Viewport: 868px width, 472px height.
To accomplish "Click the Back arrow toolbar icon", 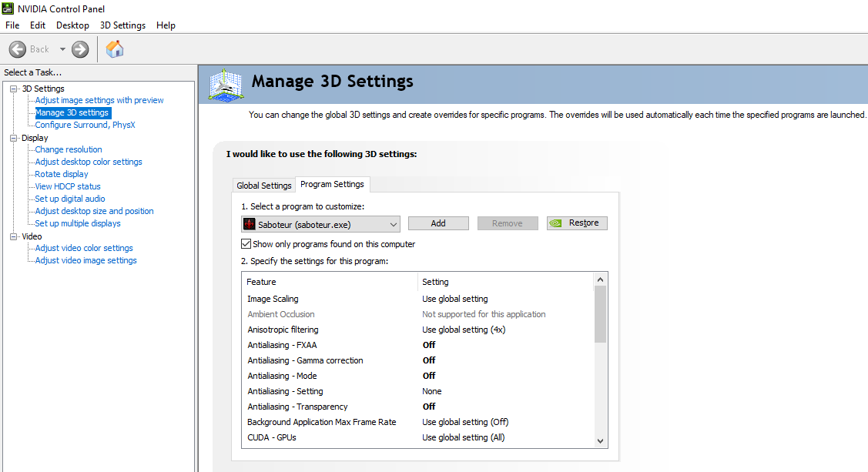I will 18,49.
